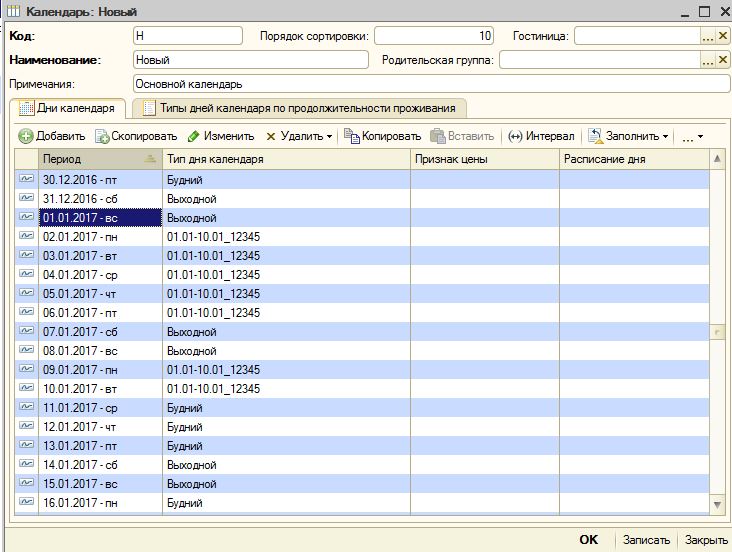Focus the Порядок сортировки field
This screenshot has height=552, width=732.
[434, 36]
